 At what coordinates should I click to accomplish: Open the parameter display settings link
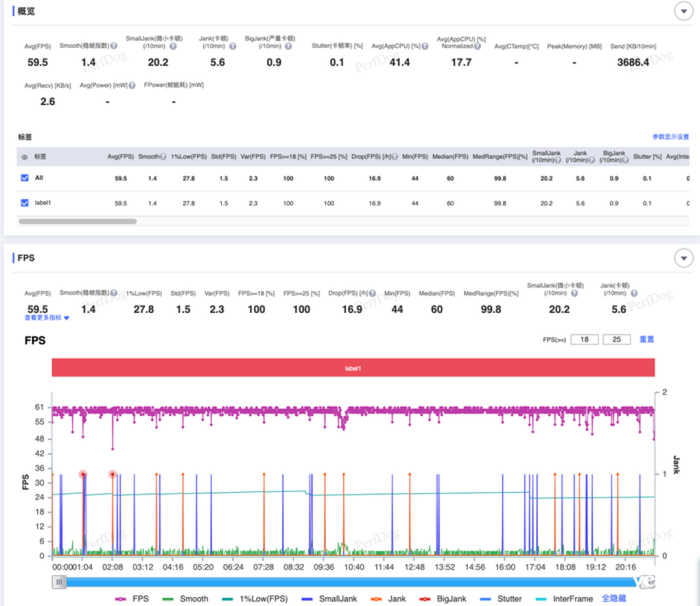coord(671,137)
